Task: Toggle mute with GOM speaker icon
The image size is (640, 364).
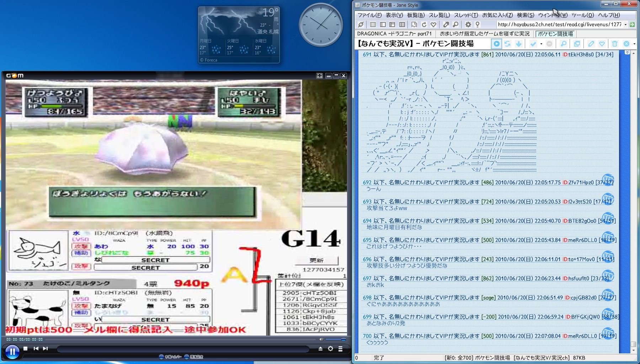Action: pyautogui.click(x=321, y=339)
